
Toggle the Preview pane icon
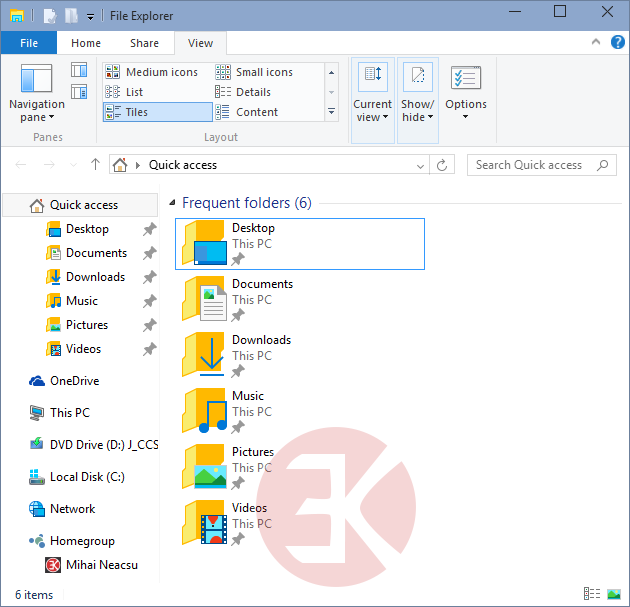point(79,70)
